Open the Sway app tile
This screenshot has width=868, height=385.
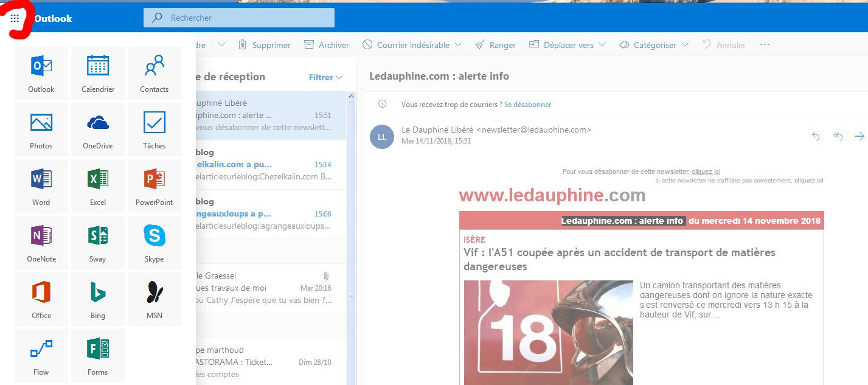pos(98,243)
